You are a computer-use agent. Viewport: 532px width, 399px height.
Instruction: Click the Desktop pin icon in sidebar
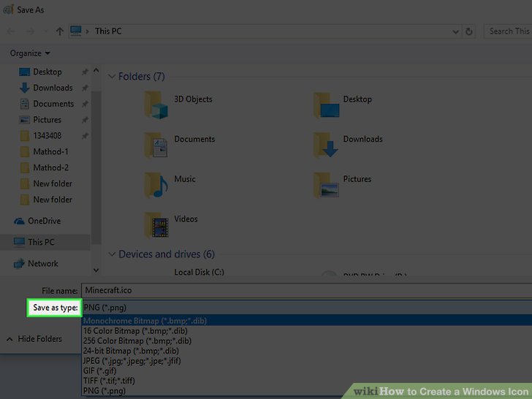(85, 72)
